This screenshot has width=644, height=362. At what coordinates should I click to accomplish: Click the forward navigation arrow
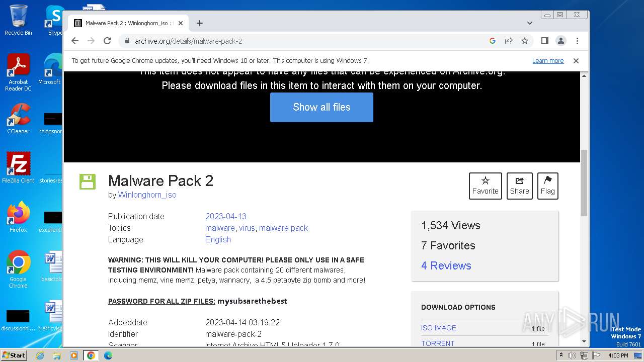(x=91, y=41)
